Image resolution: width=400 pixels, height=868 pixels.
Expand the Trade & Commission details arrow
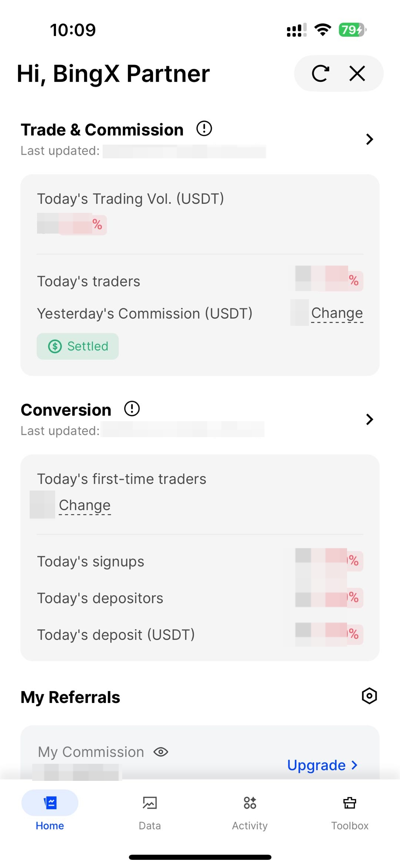tap(369, 139)
